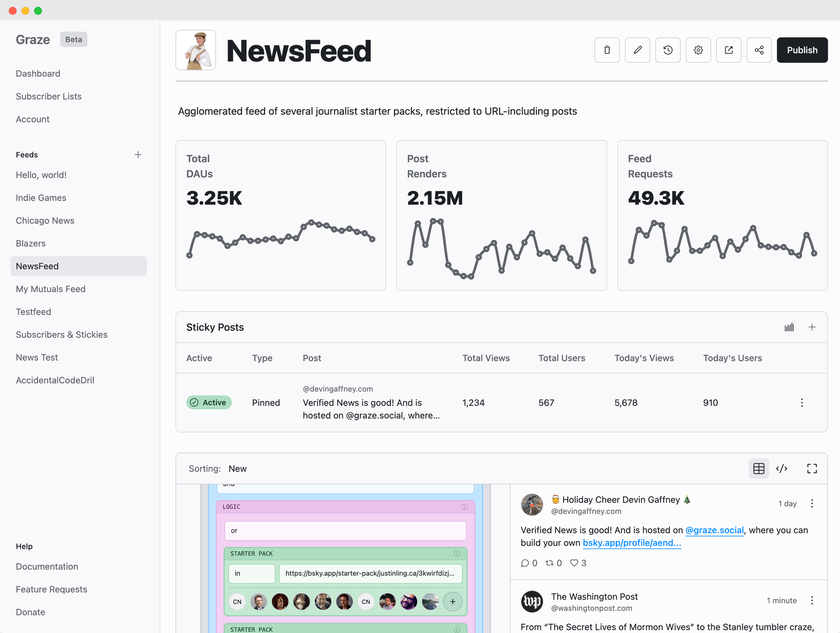The image size is (840, 633).
Task: Click the @graze.social mention link
Action: (714, 530)
